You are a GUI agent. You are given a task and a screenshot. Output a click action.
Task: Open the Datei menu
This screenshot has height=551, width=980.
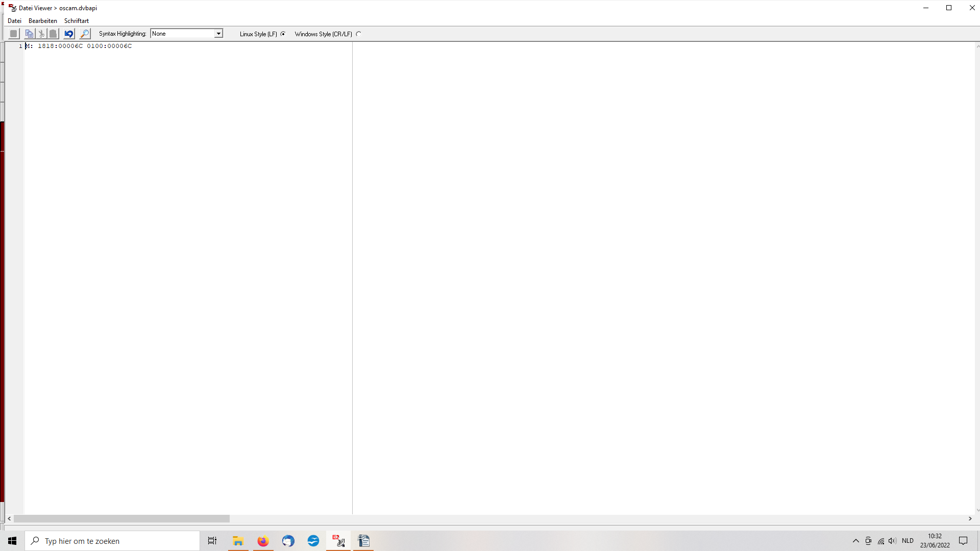click(14, 21)
